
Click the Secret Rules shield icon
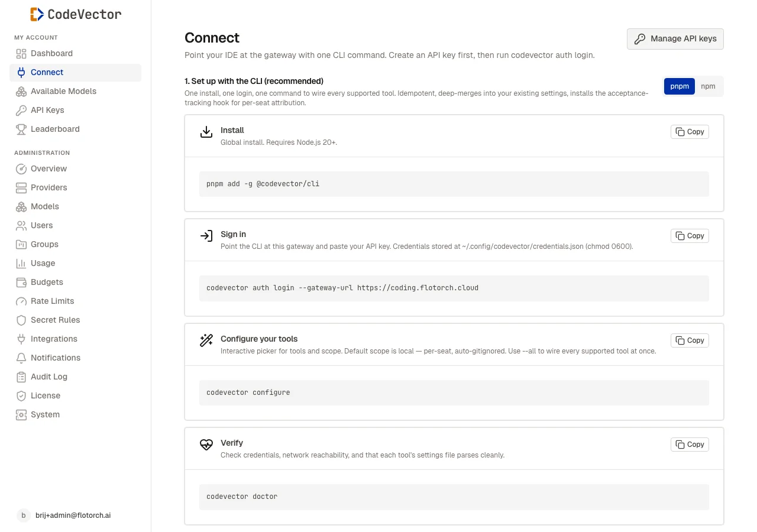click(21, 320)
